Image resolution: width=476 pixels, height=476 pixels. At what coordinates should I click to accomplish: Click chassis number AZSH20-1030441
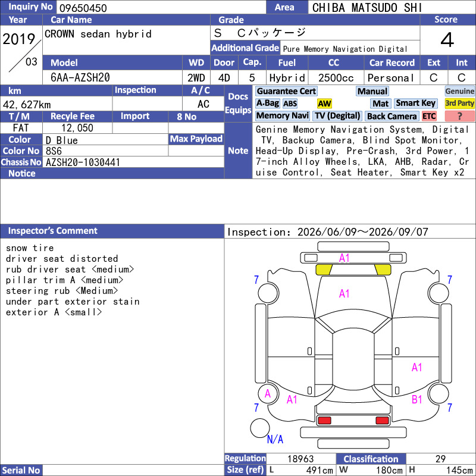[83, 162]
